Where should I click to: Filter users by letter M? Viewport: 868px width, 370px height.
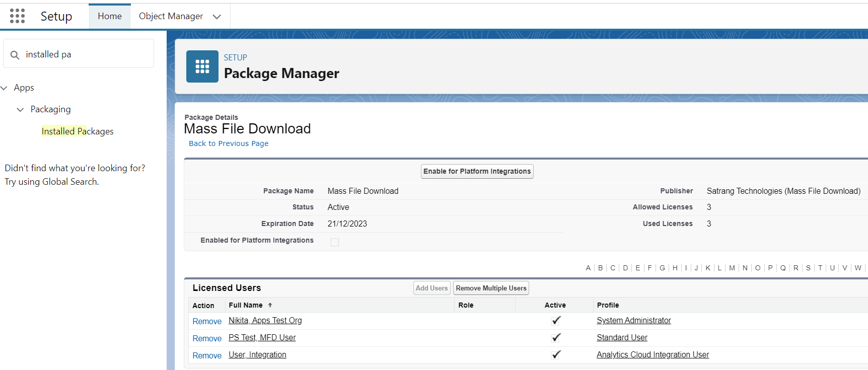[x=732, y=268]
